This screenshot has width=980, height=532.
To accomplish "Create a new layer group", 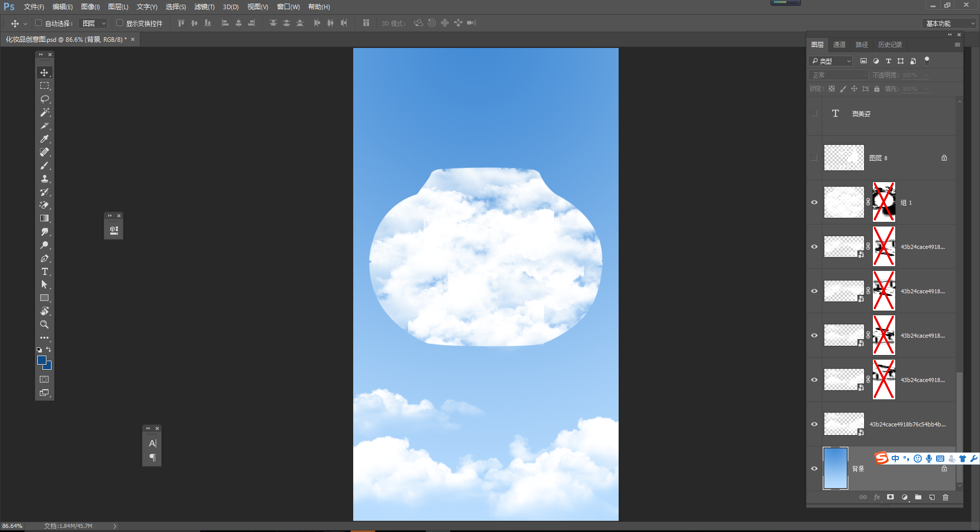I will [x=918, y=497].
